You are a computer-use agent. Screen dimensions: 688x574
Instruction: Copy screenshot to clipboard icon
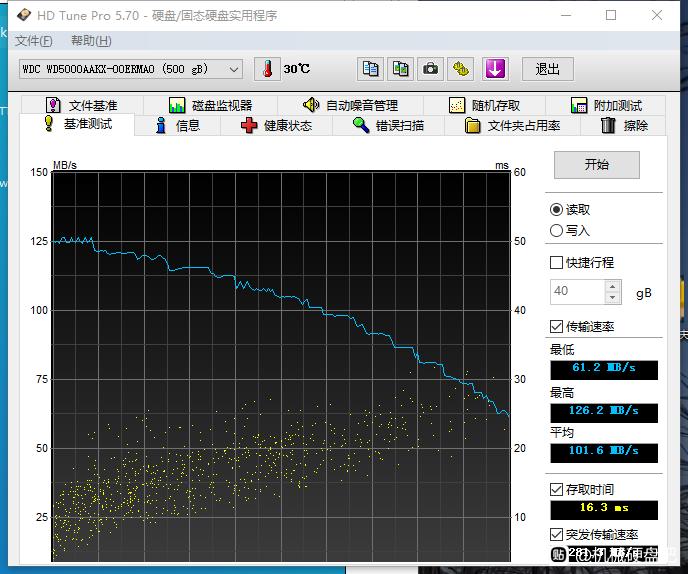click(x=400, y=69)
